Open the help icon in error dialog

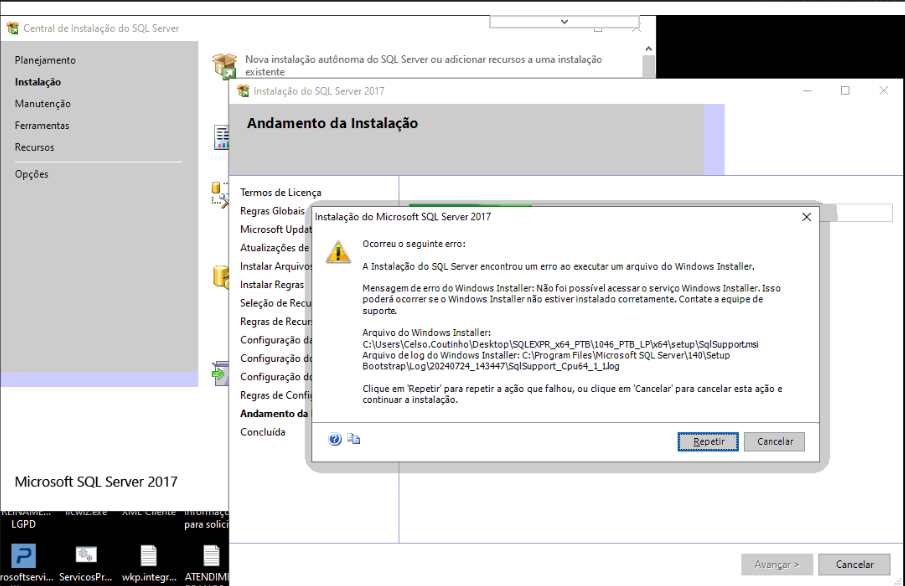[x=335, y=439]
